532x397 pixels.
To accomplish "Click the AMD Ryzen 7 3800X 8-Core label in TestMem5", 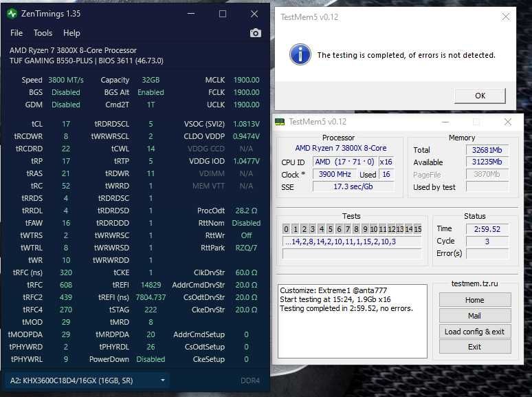I will click(x=341, y=148).
